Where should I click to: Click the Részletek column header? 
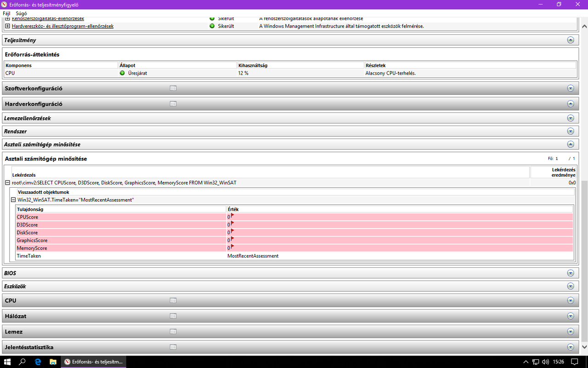point(470,65)
